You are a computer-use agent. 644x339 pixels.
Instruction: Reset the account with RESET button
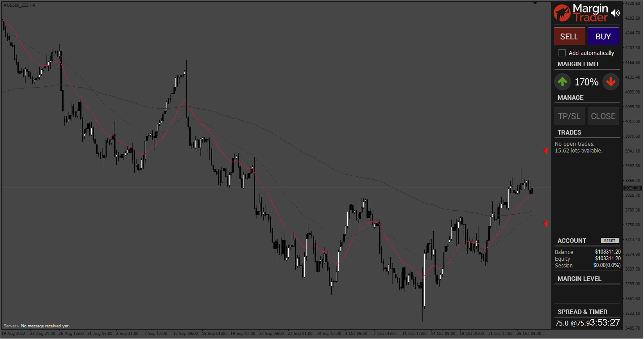click(610, 241)
